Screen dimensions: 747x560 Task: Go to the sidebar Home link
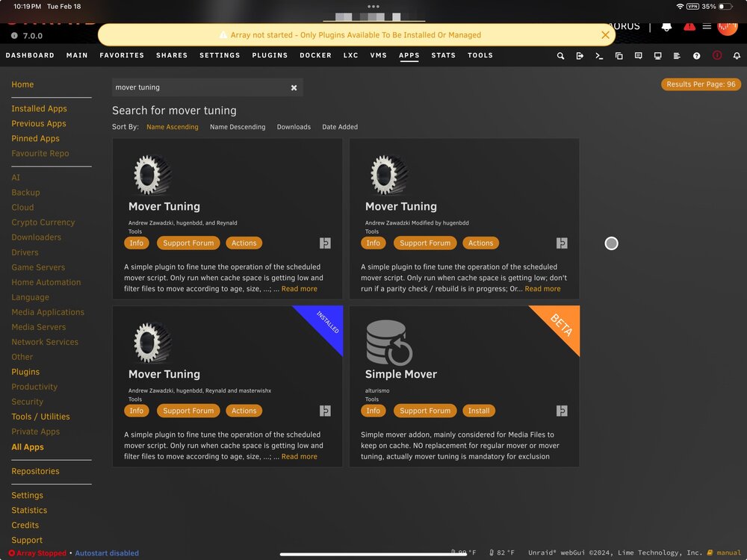tap(22, 85)
